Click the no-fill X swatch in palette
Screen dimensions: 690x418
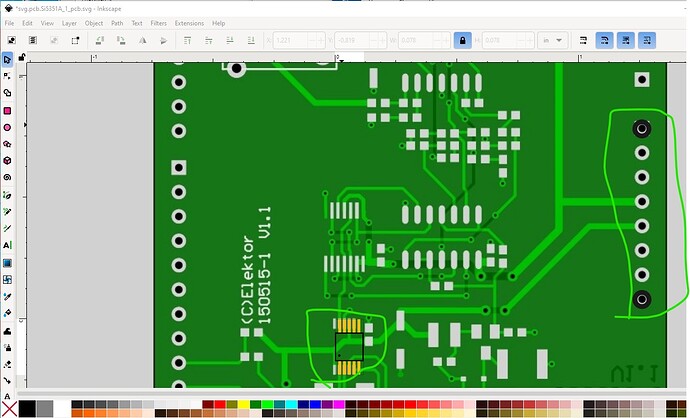[8, 408]
